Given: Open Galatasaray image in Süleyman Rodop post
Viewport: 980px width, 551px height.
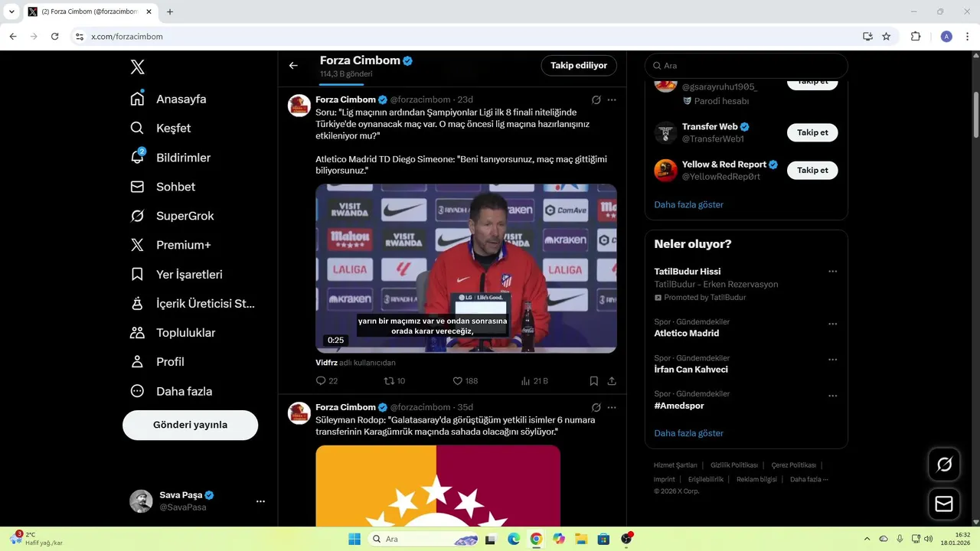Looking at the screenshot, I should pos(438,485).
